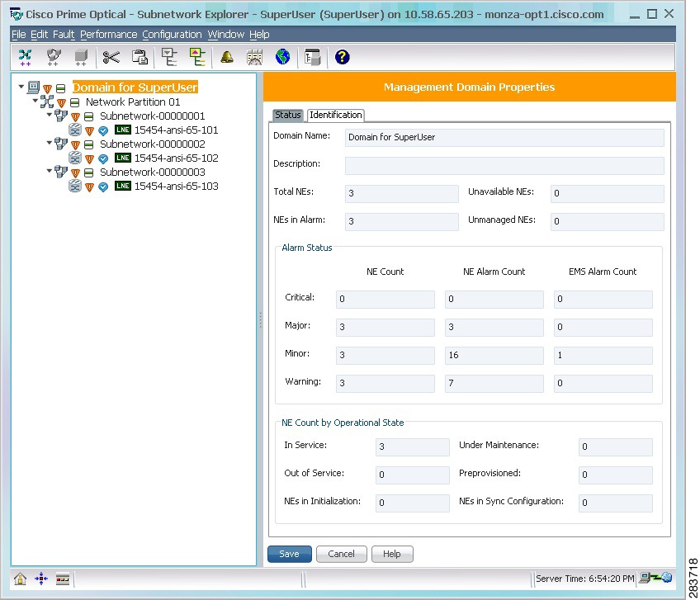This screenshot has height=600, width=700.
Task: Click the Domain Explorer status bar icon
Action: tap(41, 579)
